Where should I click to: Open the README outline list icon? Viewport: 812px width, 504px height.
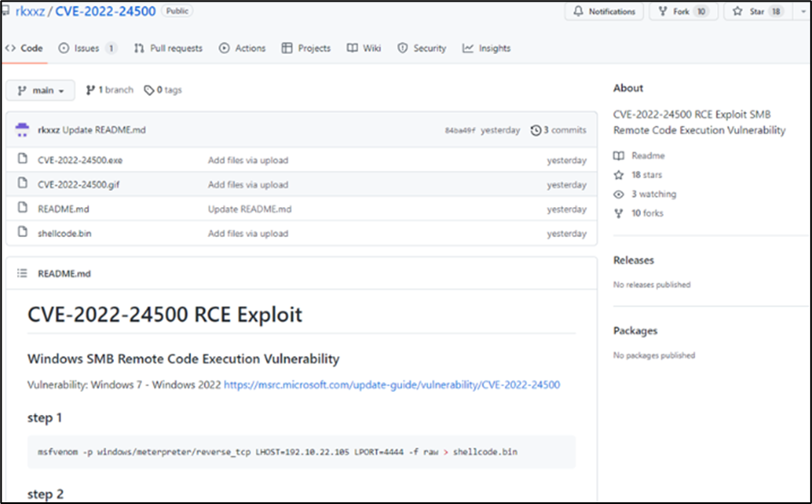[x=21, y=273]
